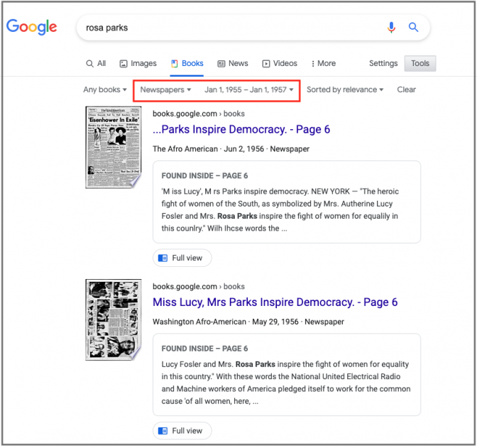Open the More search categories menu
Viewport: 477px width, 448px height.
[x=324, y=63]
